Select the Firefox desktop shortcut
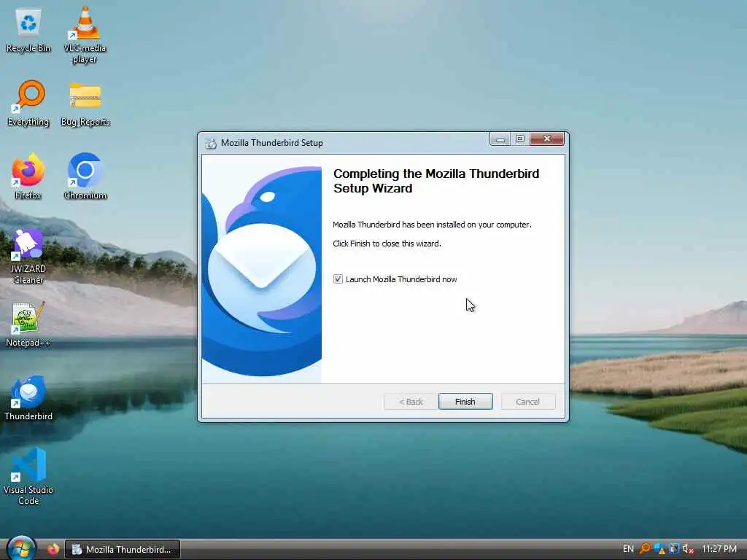The width and height of the screenshot is (747, 560). (x=28, y=176)
